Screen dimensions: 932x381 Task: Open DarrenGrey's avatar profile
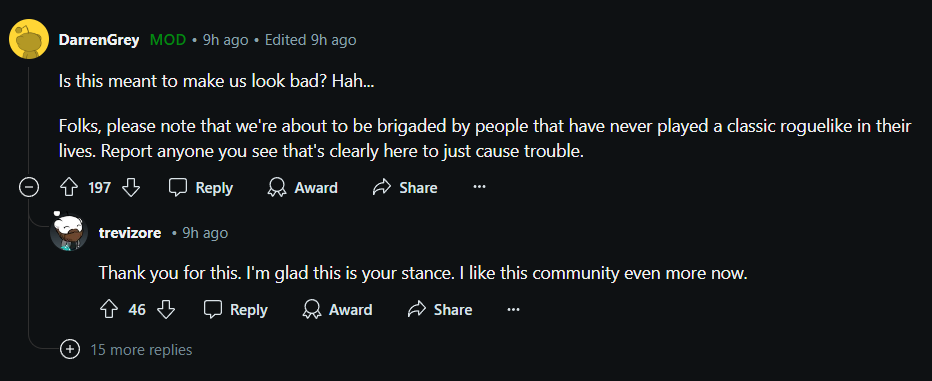tap(29, 39)
